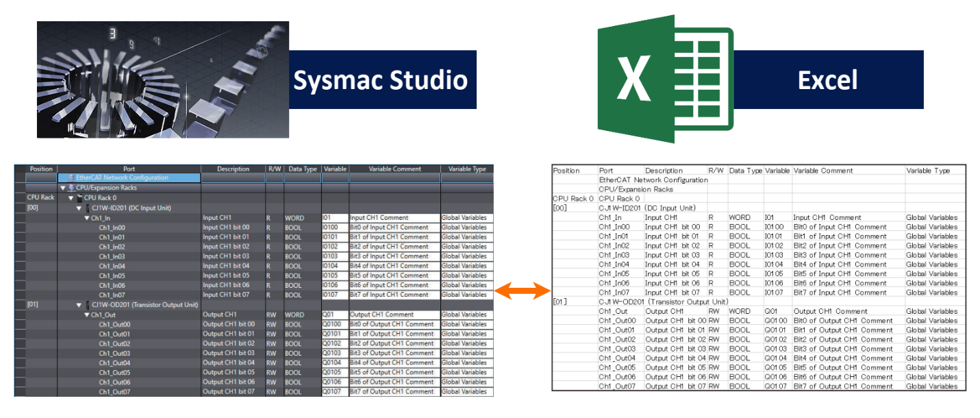Collapse the CPU/Expansion Racks tree node
This screenshot has height=418, width=980.
pos(63,187)
